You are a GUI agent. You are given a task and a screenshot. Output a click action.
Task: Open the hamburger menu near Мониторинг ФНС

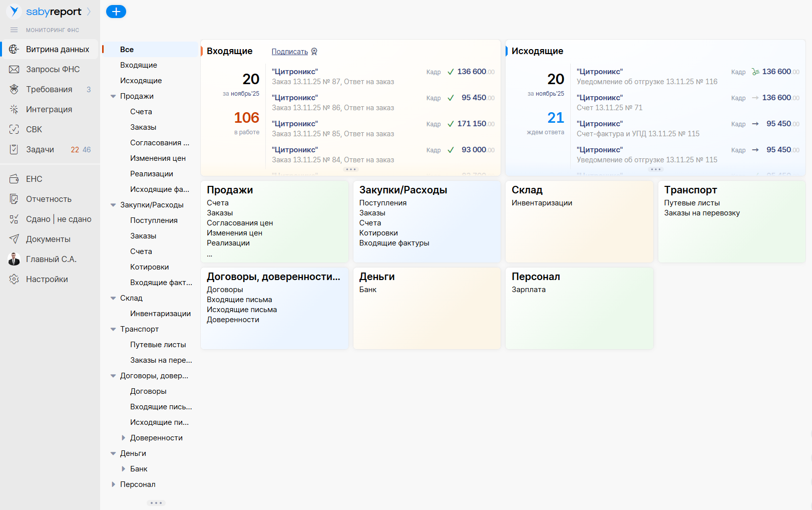click(14, 30)
